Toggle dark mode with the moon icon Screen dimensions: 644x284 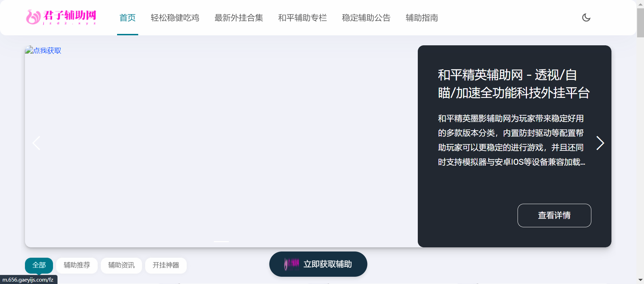coord(586,18)
